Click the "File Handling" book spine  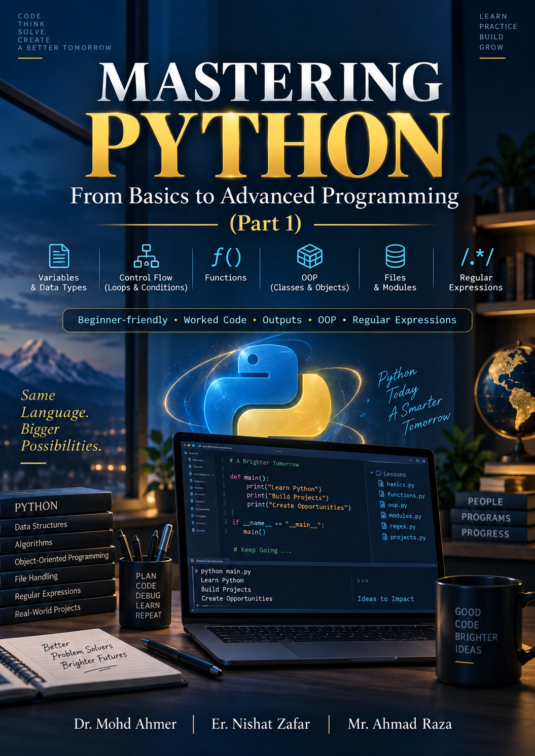tap(58, 577)
